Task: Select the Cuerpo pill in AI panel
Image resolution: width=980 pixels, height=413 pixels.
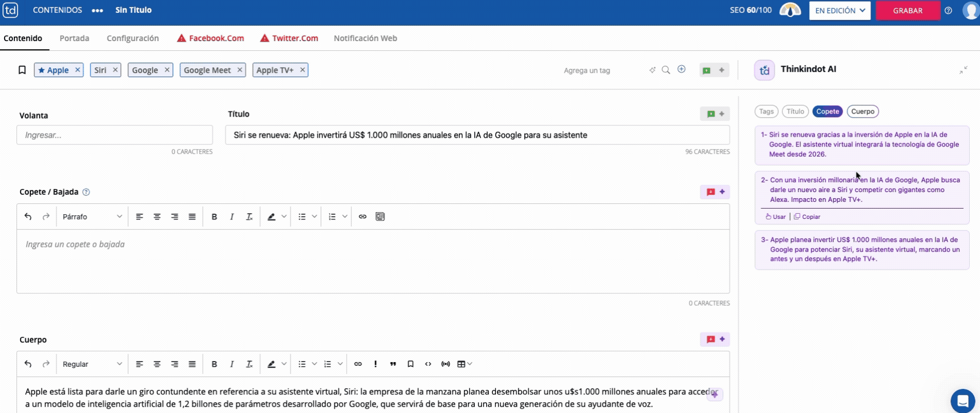Action: click(x=862, y=111)
